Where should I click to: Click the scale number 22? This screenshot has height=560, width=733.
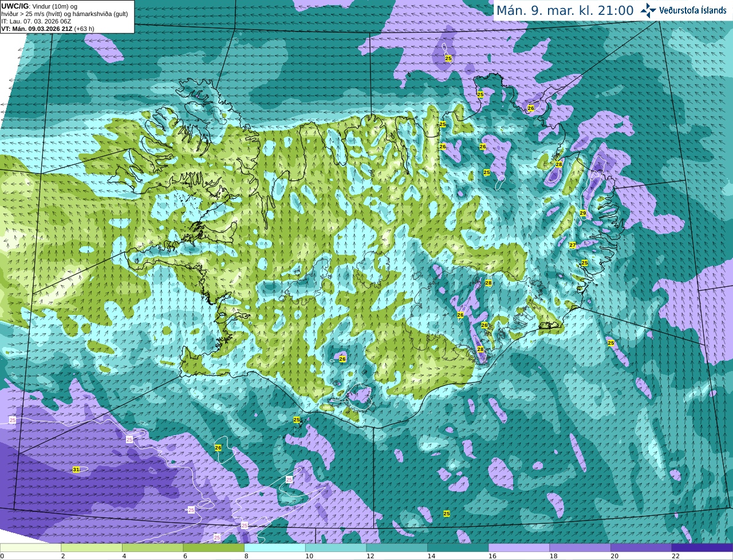(x=676, y=556)
